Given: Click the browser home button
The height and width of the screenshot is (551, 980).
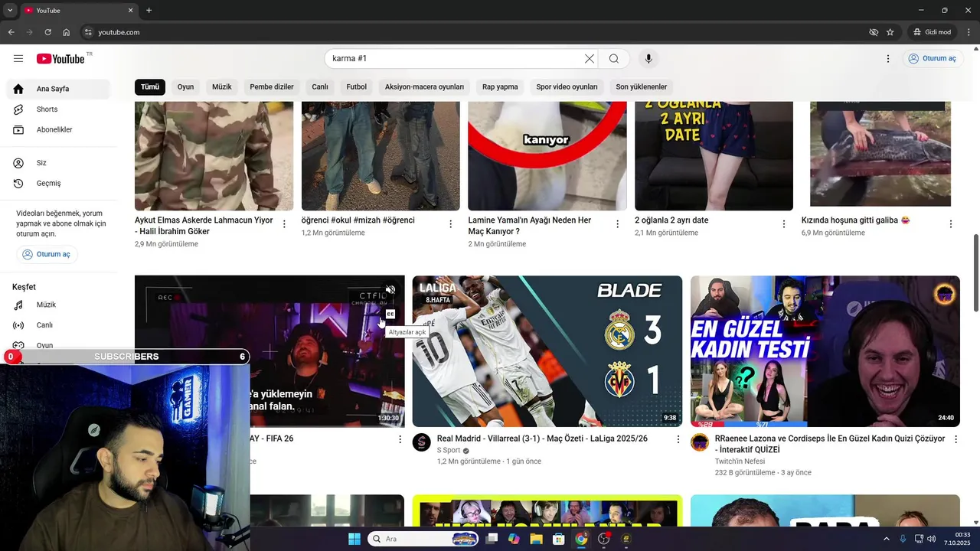Looking at the screenshot, I should click(67, 32).
